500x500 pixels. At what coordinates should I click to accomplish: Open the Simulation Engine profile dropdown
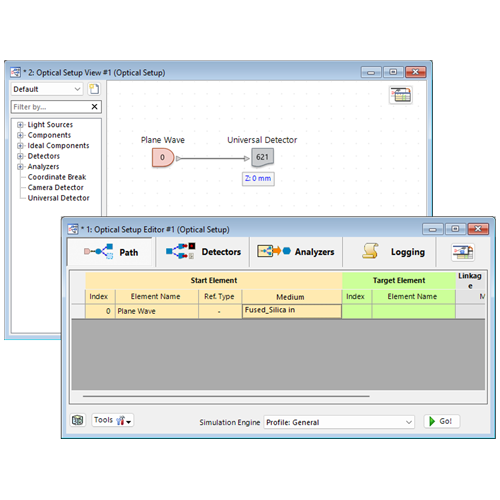pyautogui.click(x=339, y=422)
